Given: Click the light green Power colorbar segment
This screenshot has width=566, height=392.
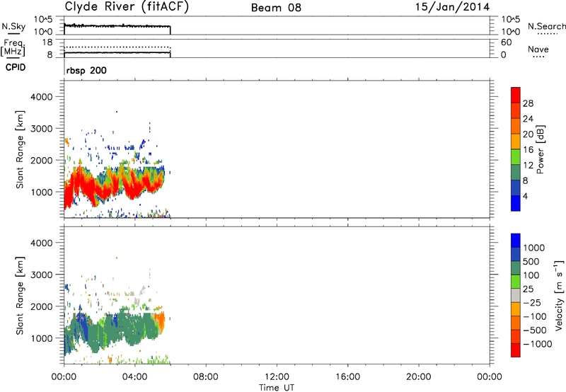Looking at the screenshot, I should (x=516, y=156).
